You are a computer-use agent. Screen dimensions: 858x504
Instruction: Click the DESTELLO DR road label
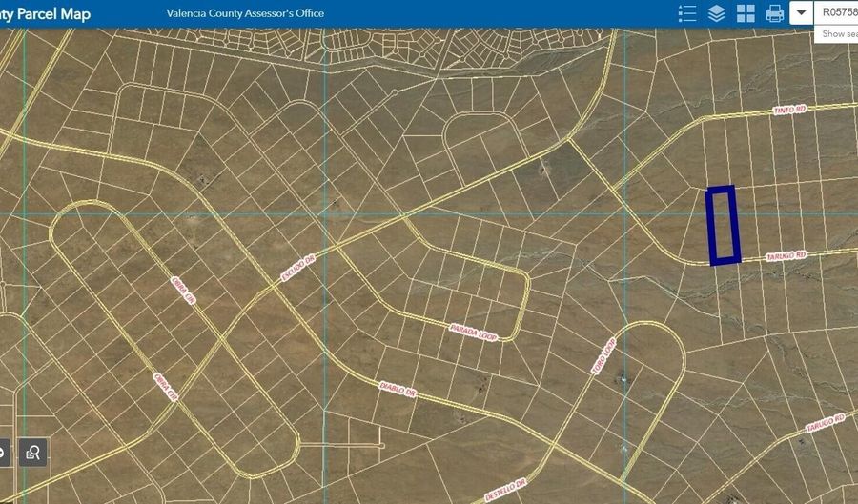coord(505,490)
